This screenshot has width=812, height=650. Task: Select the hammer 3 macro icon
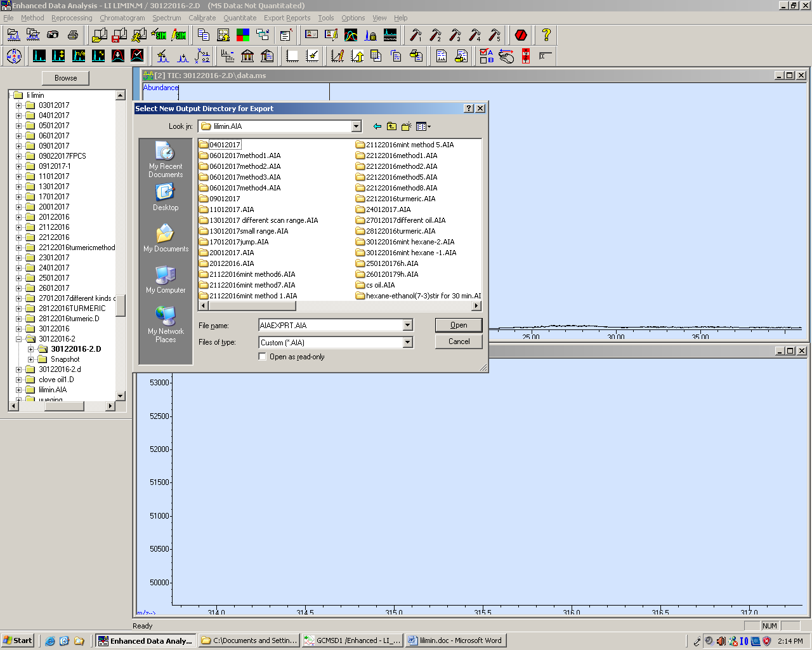[x=455, y=35]
